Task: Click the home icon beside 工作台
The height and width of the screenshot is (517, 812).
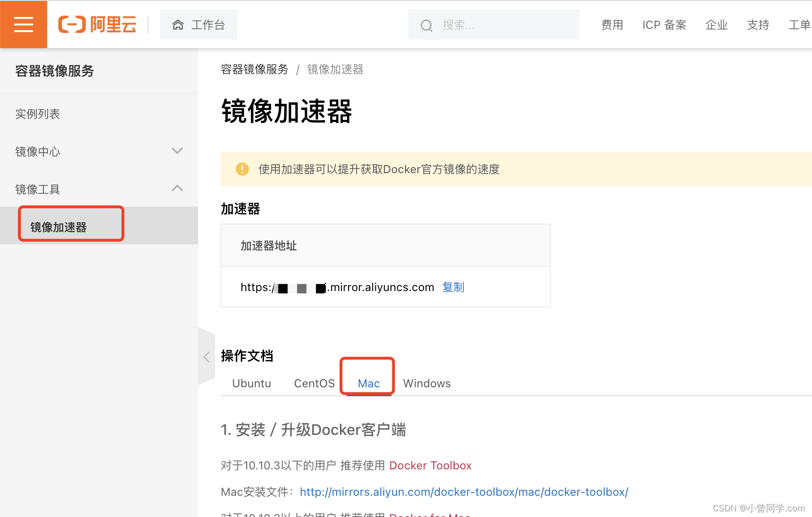Action: click(178, 25)
